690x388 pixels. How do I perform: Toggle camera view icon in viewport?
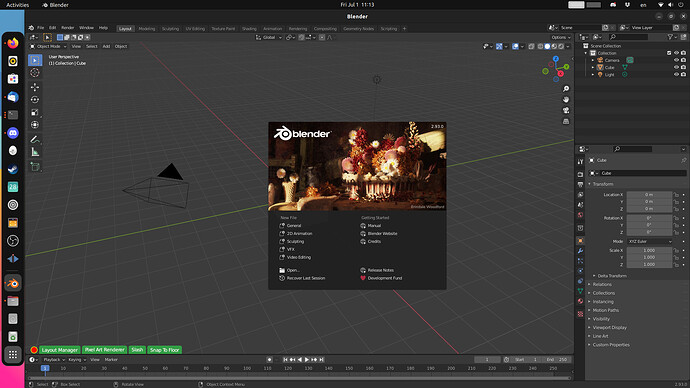pyautogui.click(x=566, y=110)
